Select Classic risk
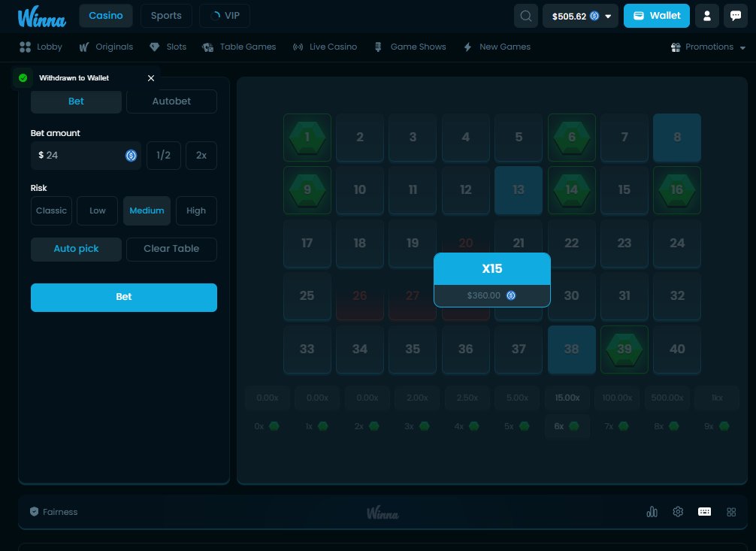756x551 pixels. coord(51,210)
